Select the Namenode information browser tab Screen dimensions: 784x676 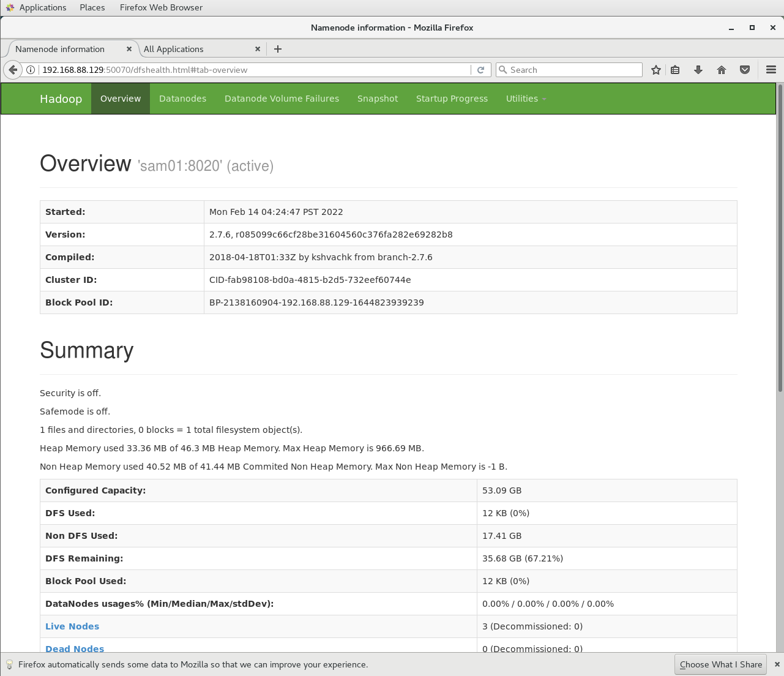(x=70, y=49)
